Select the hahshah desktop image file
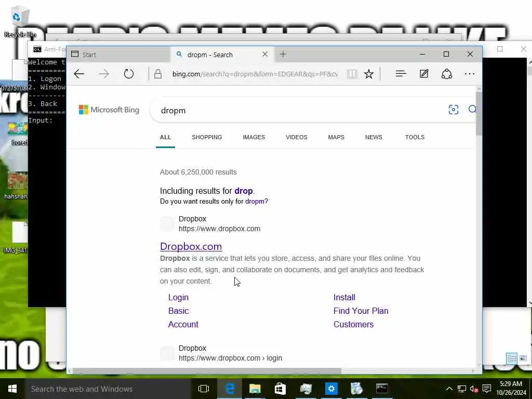 16,185
